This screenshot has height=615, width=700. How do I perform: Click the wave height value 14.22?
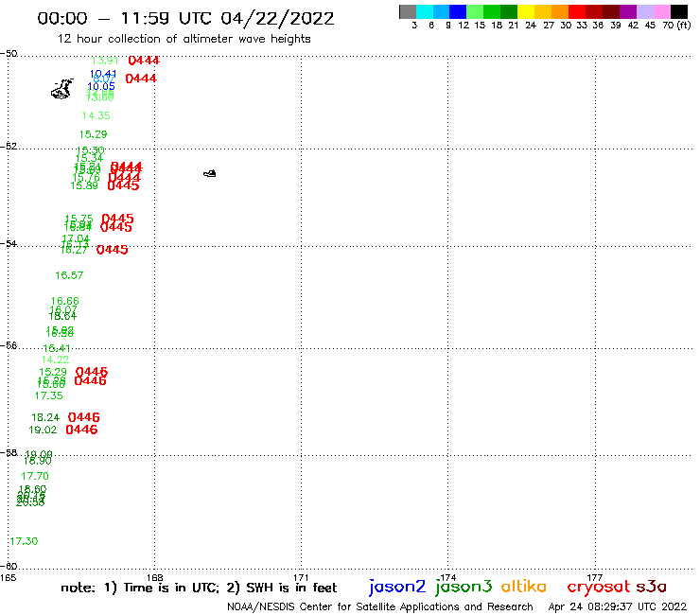pos(55,360)
